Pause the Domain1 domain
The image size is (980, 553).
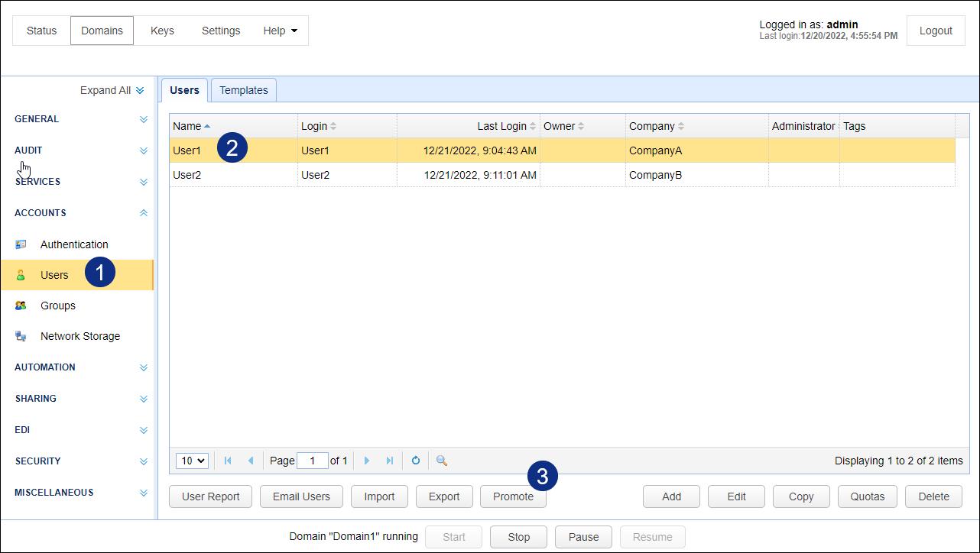(x=583, y=537)
